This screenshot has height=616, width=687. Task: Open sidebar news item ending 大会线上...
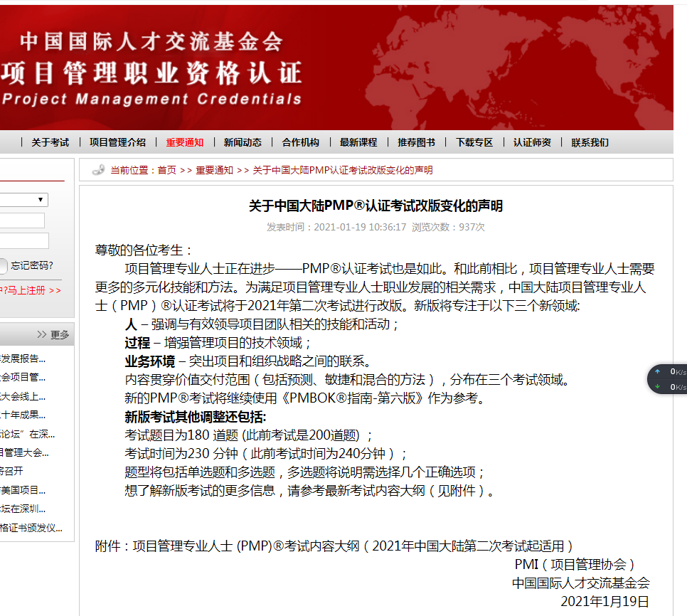pyautogui.click(x=23, y=396)
